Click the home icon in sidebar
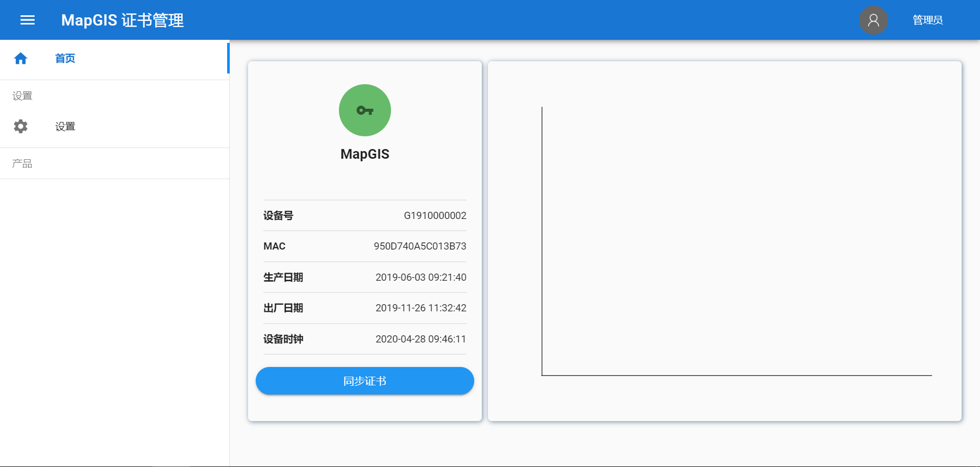The width and height of the screenshot is (980, 467). 20,59
